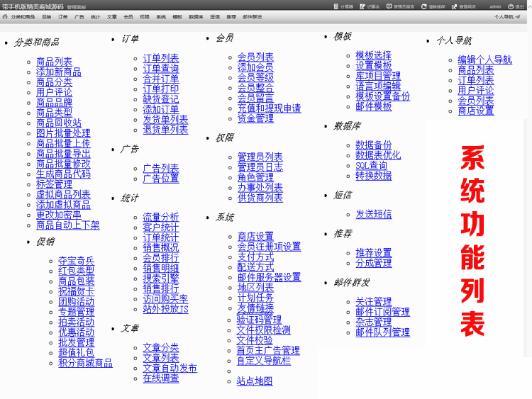Open the 分成管理 link
The image size is (532, 399).
tap(374, 264)
